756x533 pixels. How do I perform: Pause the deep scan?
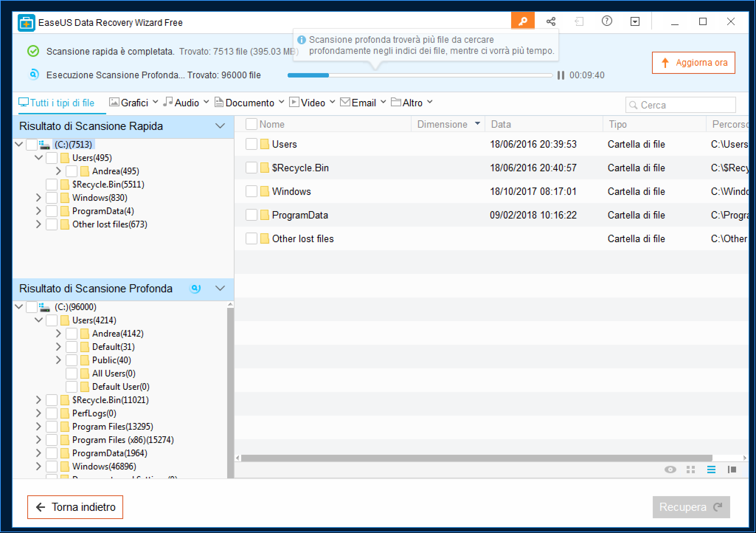[x=561, y=75]
